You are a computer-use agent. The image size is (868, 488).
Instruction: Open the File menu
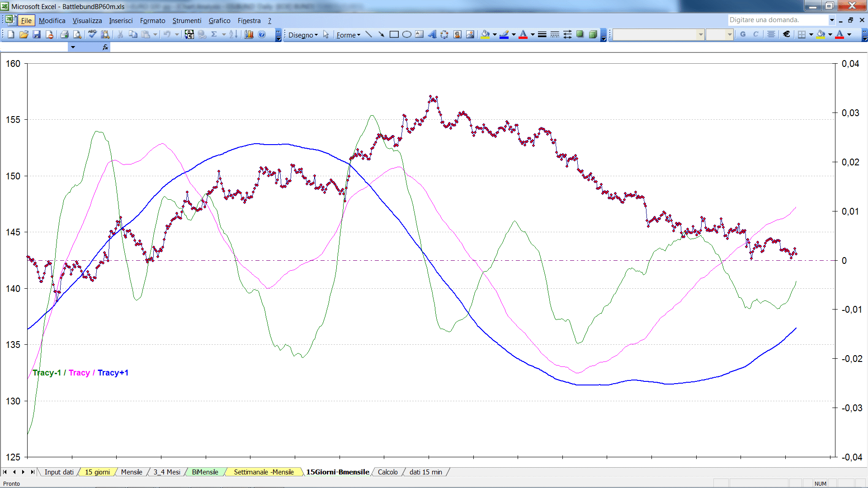(26, 20)
